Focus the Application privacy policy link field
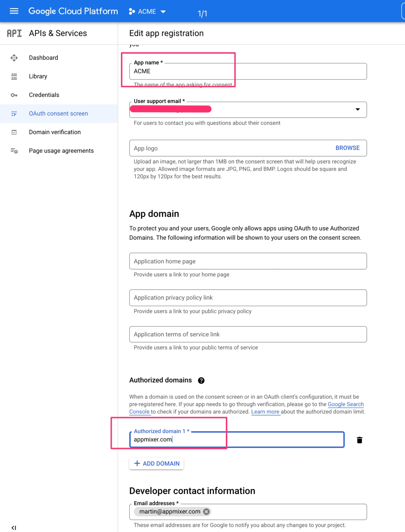405x532 pixels. [248, 298]
